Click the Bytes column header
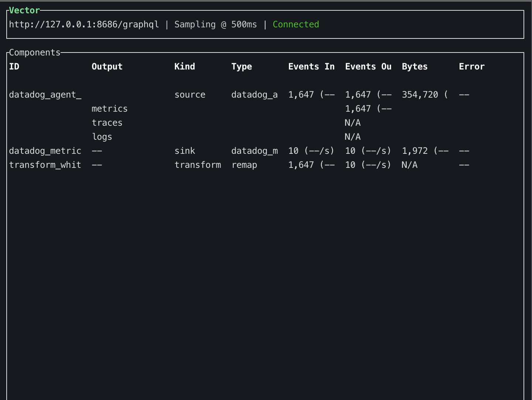Screen dimensions: 532x400 (415, 67)
